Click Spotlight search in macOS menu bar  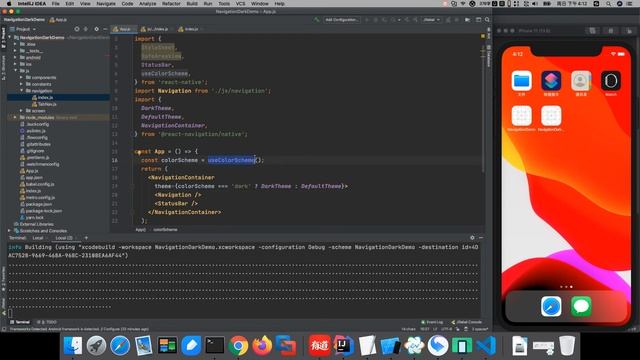tap(608, 4)
